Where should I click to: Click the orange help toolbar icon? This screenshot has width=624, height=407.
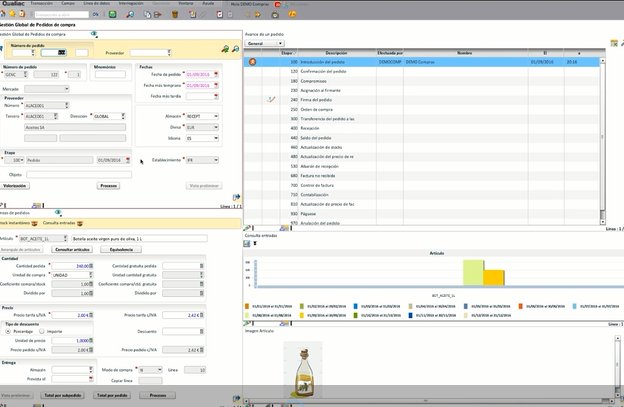point(292,14)
